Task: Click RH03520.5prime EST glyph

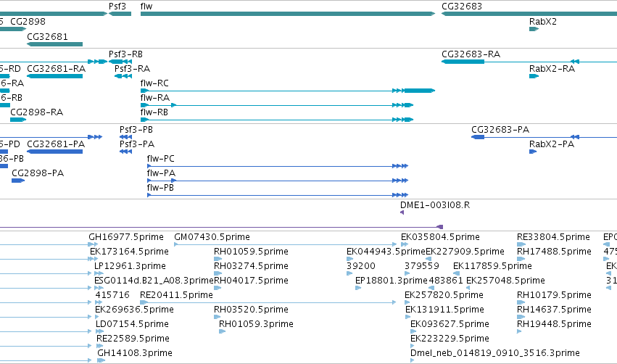Action: coord(218,317)
